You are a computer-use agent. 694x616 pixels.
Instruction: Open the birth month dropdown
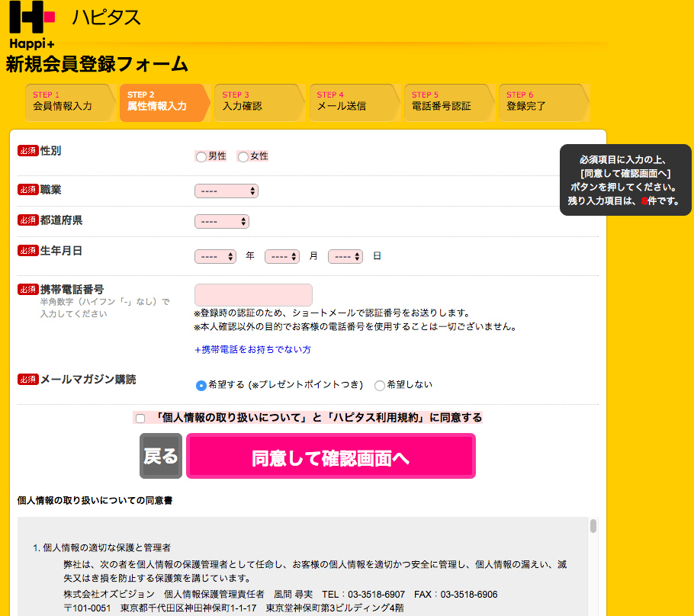point(282,257)
